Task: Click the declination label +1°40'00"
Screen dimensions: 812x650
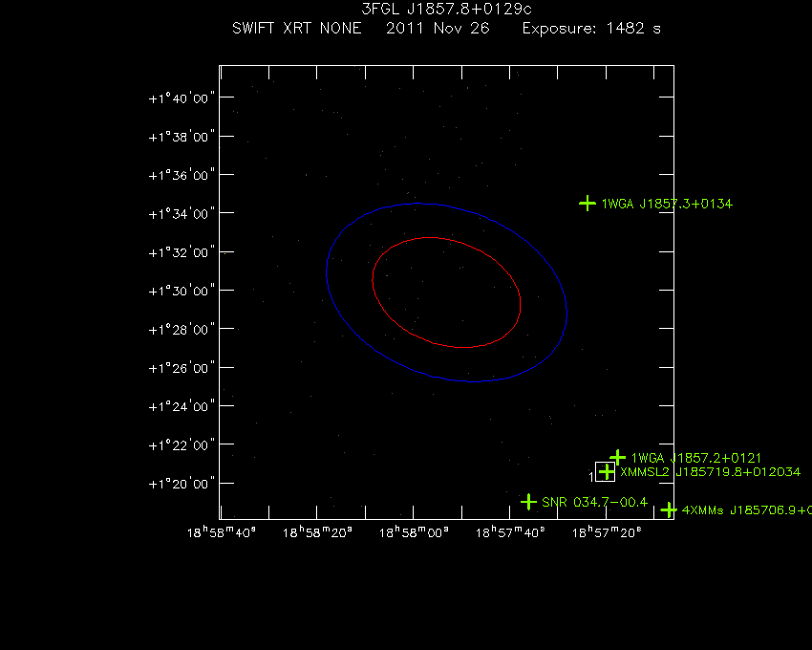Action: 182,97
